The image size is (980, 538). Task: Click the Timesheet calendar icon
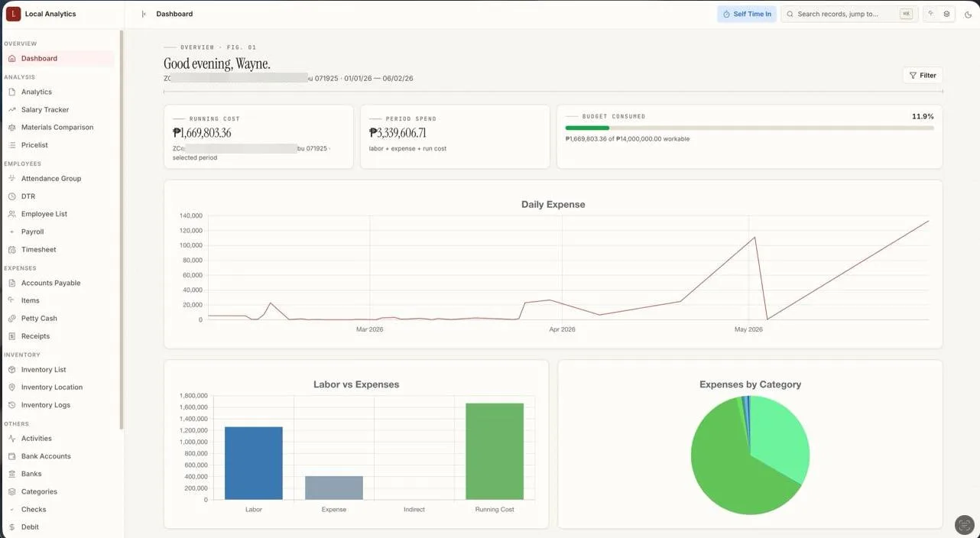click(x=12, y=250)
